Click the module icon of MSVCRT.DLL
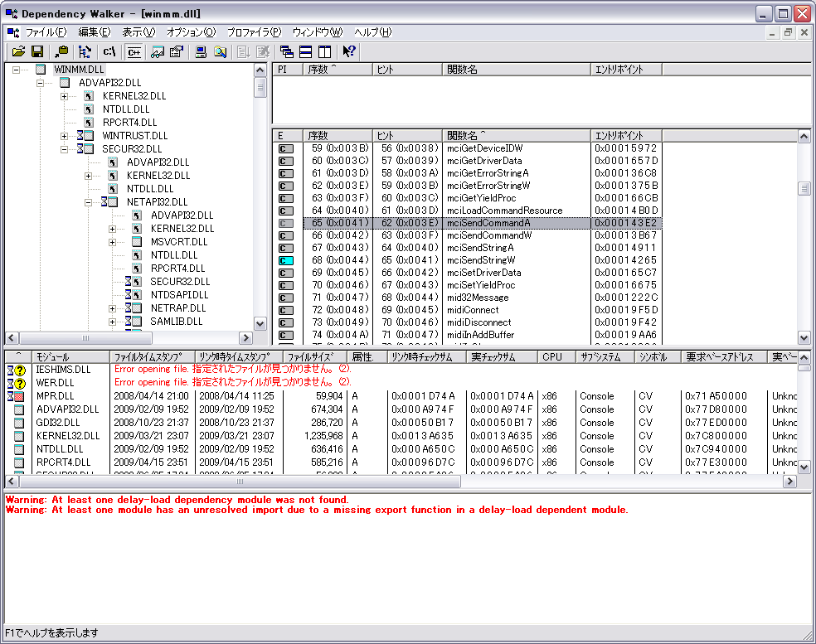This screenshot has height=644, width=816. 137,242
